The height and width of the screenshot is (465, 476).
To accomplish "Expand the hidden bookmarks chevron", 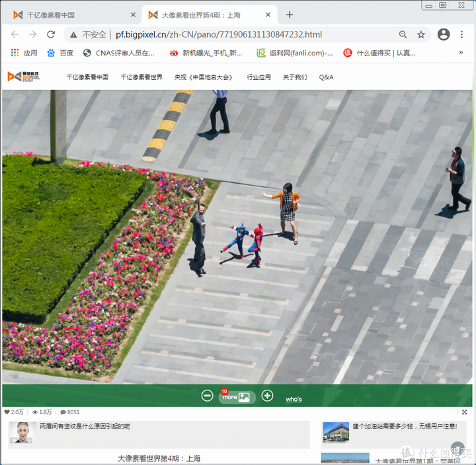I will [461, 52].
